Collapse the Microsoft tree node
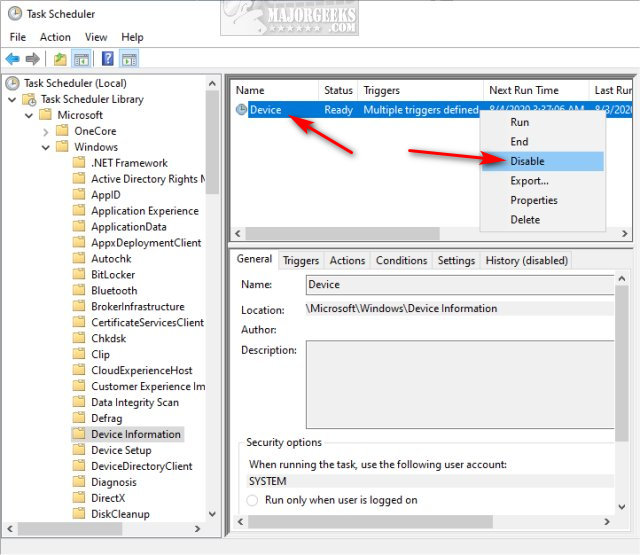The image size is (640, 555). [x=29, y=115]
